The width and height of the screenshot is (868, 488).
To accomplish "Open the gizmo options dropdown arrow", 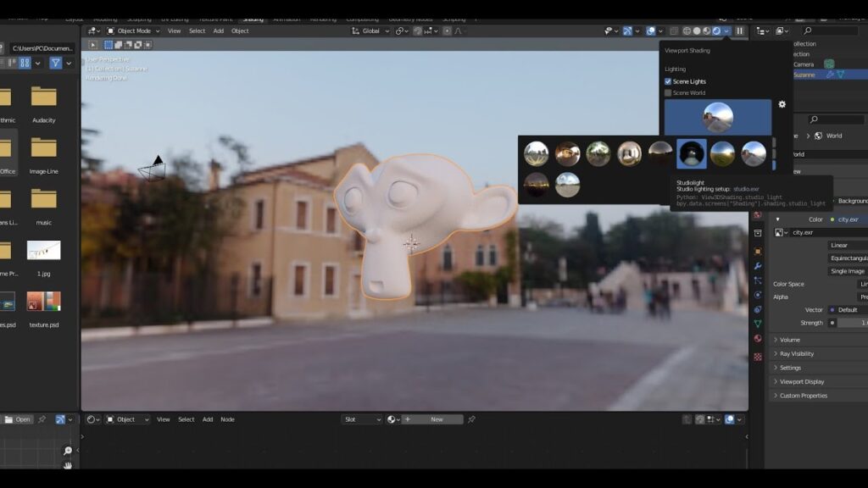I will (637, 31).
